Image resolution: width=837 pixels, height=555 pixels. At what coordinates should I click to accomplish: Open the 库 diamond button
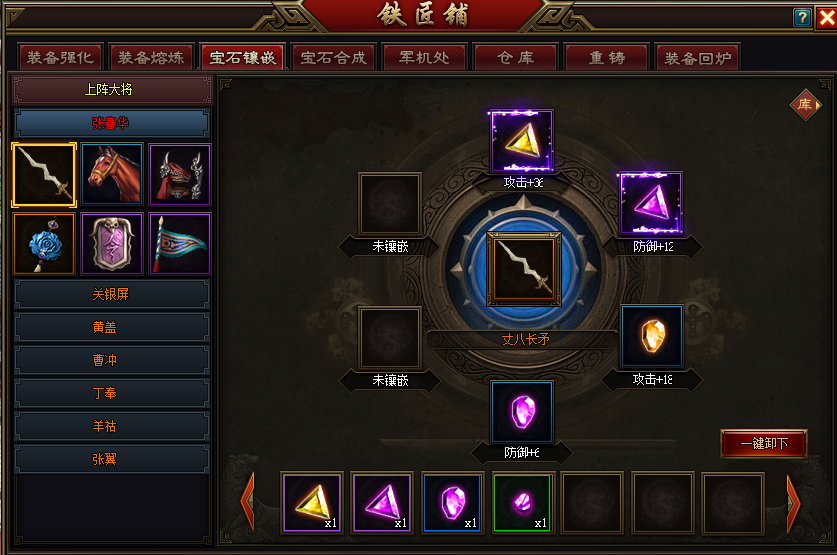pos(805,105)
